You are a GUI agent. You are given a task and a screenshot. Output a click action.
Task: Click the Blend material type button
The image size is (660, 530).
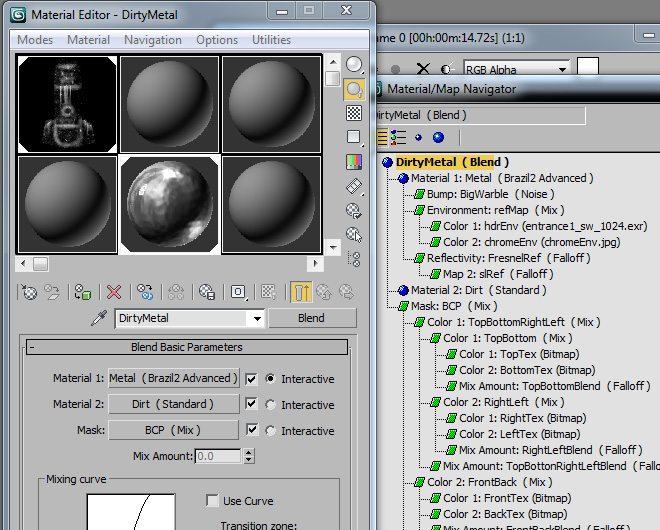point(311,318)
